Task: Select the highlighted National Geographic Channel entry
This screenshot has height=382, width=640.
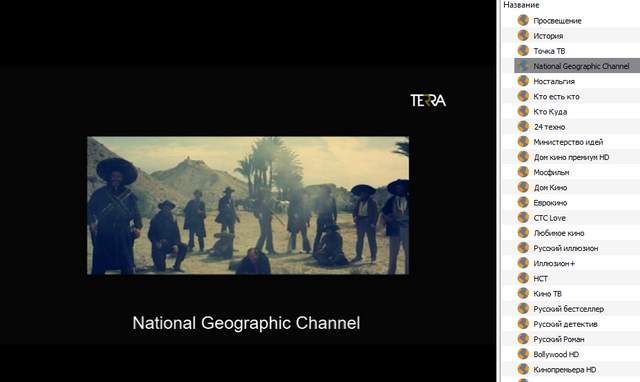Action: click(581, 66)
